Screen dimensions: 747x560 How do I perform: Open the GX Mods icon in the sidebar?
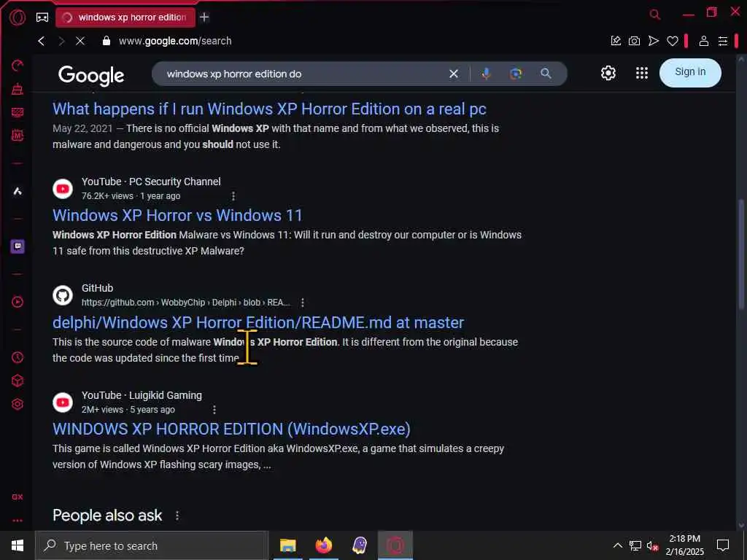tap(18, 135)
